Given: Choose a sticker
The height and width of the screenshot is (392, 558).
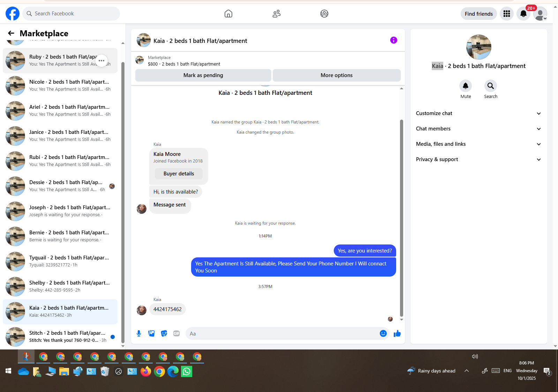Looking at the screenshot, I should [164, 333].
